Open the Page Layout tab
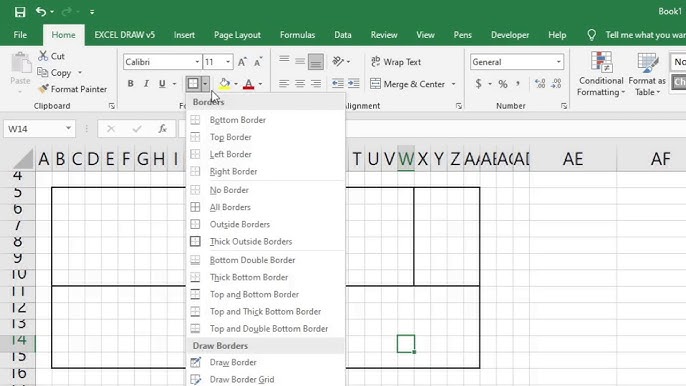The width and height of the screenshot is (686, 386). tap(237, 35)
